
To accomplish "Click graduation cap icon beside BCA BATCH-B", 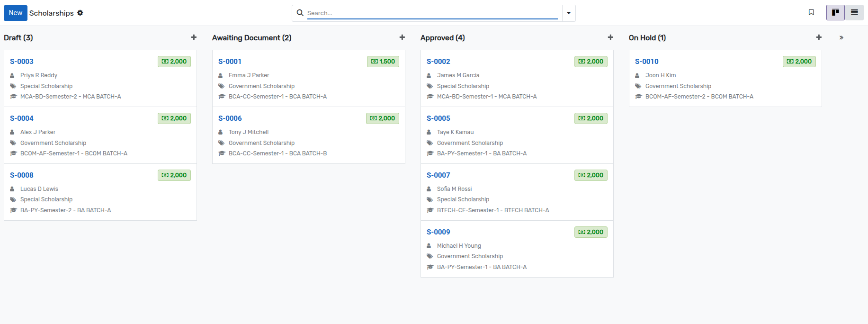I will (x=222, y=153).
